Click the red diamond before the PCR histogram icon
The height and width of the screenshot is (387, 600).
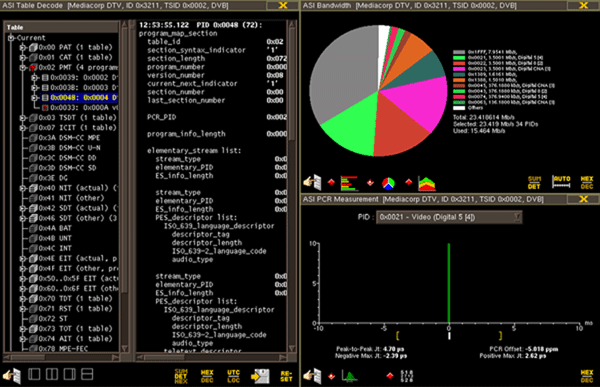(331, 376)
